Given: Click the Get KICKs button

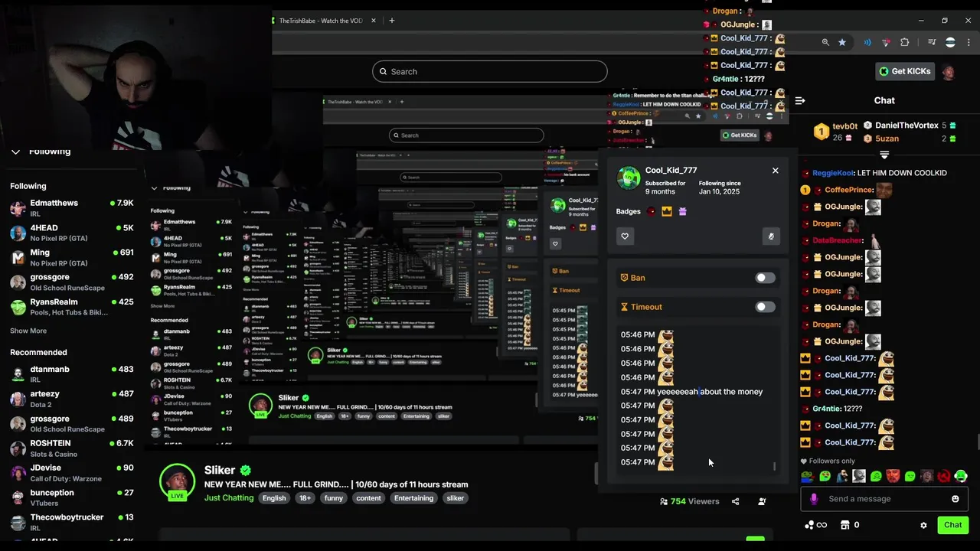Looking at the screenshot, I should [903, 71].
